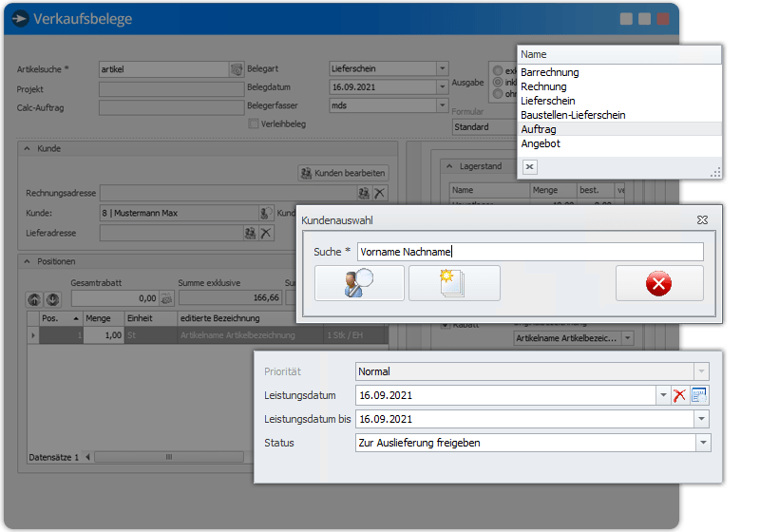760x532 pixels.
Task: Move position down with the down arrow icon
Action: click(52, 299)
